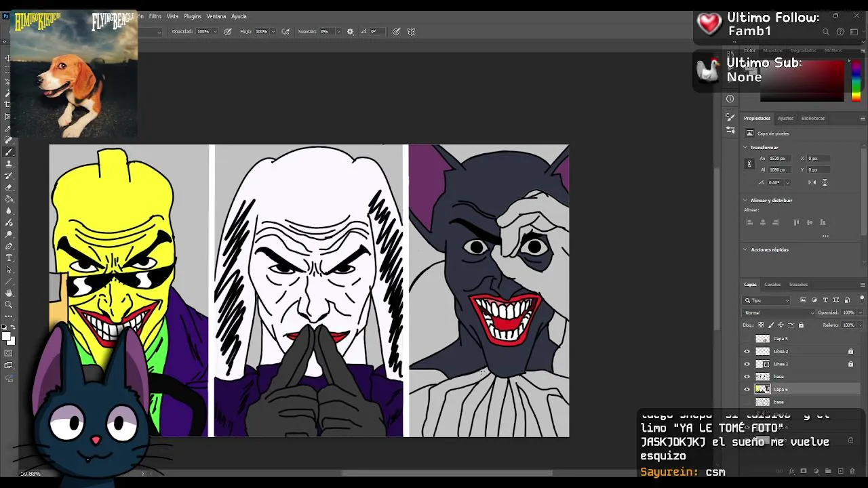Open the Flujo percentage dropdown

[273, 31]
